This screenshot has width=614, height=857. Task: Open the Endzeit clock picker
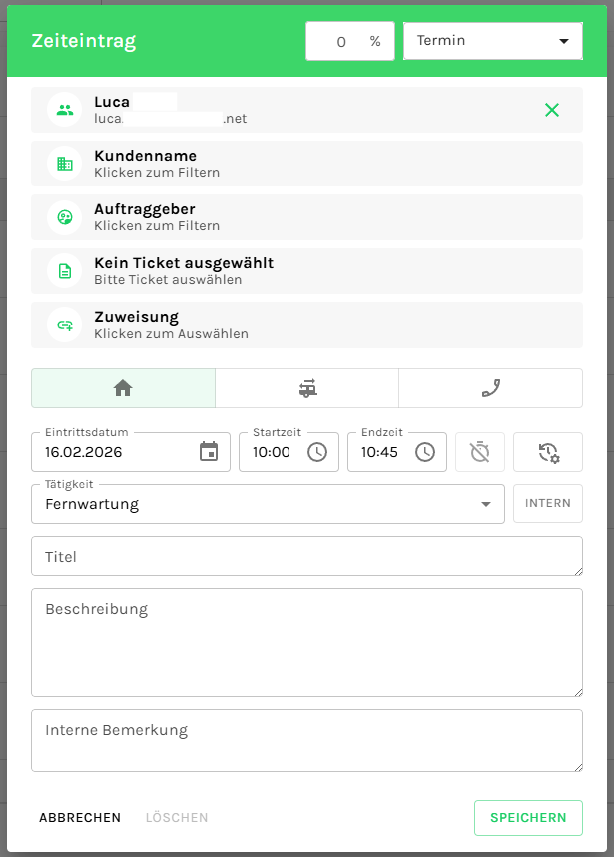(x=425, y=452)
